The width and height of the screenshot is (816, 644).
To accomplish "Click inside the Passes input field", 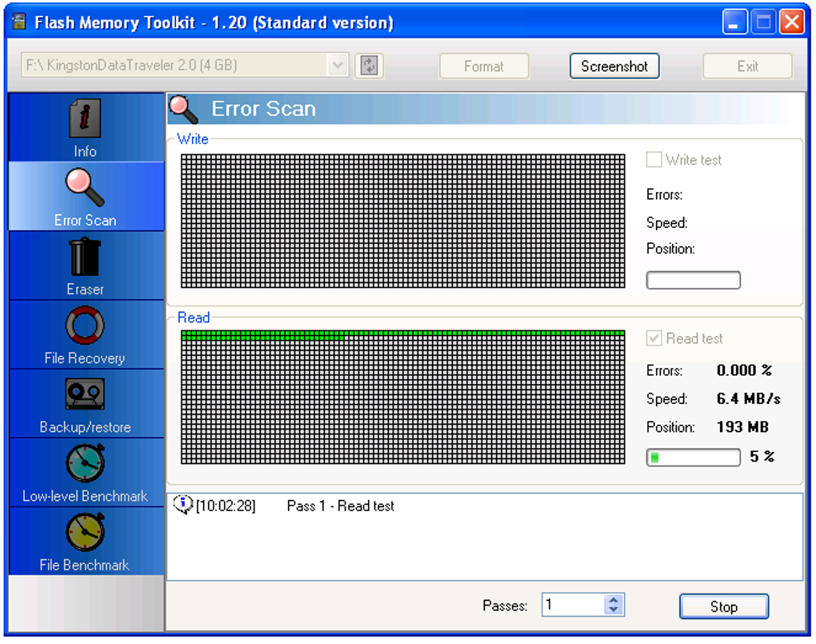I will 573,605.
